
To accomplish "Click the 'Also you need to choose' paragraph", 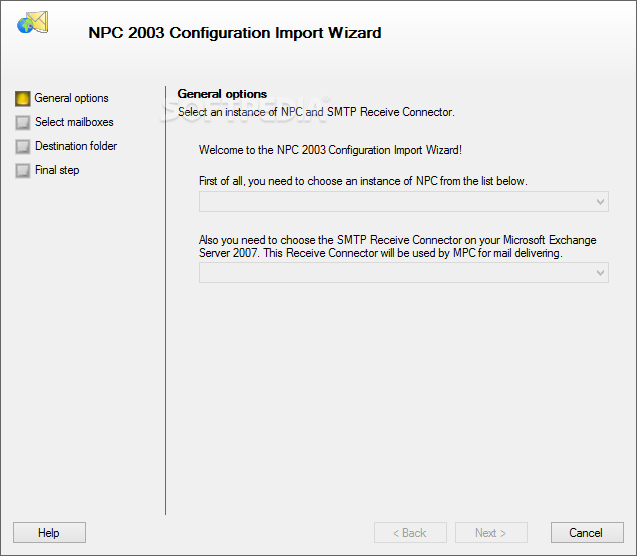I will point(398,247).
